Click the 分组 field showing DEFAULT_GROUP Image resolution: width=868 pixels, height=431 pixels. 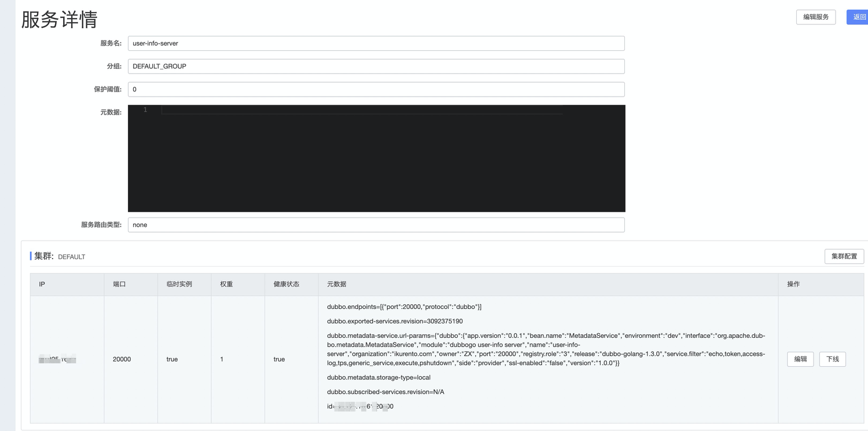pos(376,67)
